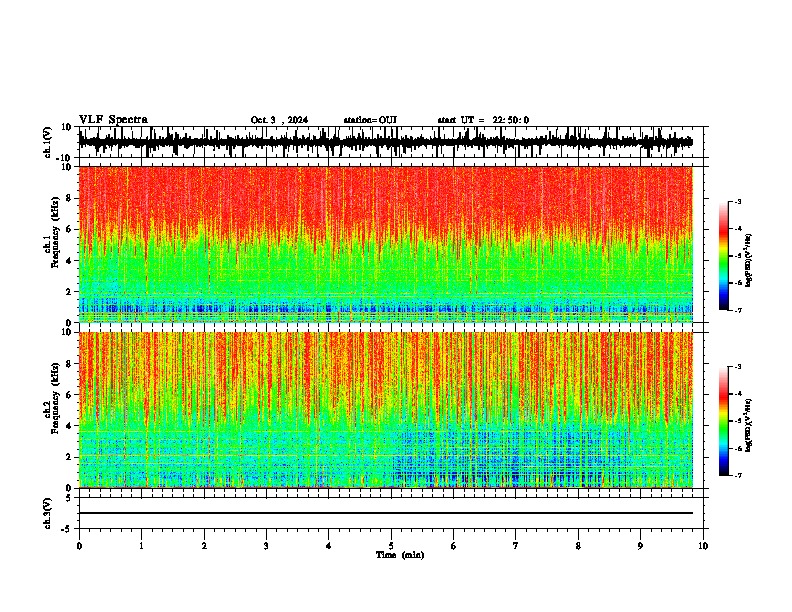Image resolution: width=792 pixels, height=612 pixels.
Task: Click time axis tick label "6"
Action: [454, 546]
